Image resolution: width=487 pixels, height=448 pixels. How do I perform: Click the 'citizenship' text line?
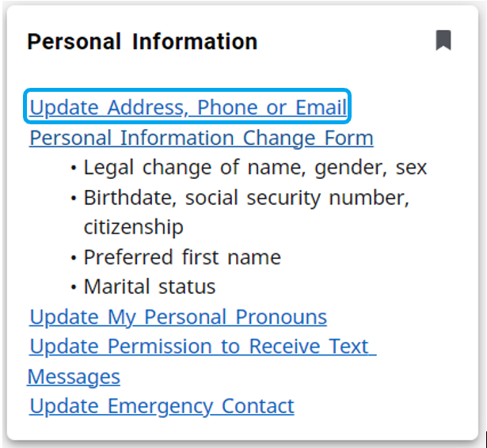133,227
